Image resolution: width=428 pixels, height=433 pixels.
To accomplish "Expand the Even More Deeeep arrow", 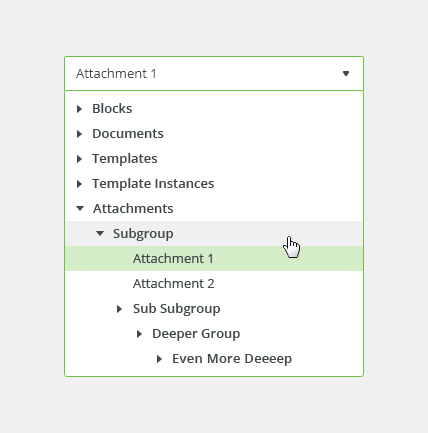I will pos(159,359).
